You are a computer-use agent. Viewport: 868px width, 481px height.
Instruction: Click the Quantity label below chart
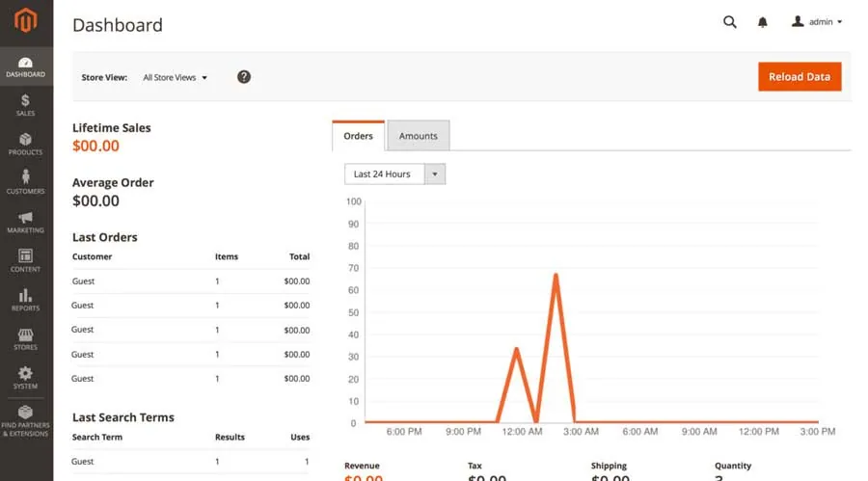pyautogui.click(x=732, y=466)
